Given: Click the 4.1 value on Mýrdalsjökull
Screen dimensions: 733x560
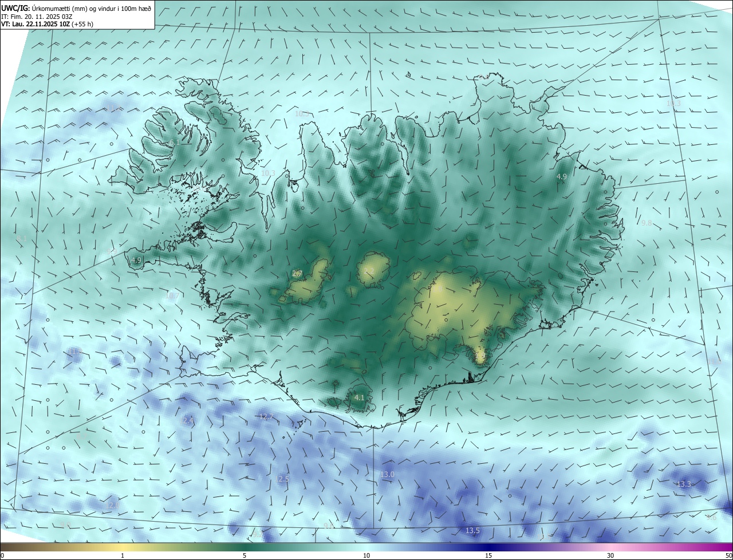Looking at the screenshot, I should 360,397.
